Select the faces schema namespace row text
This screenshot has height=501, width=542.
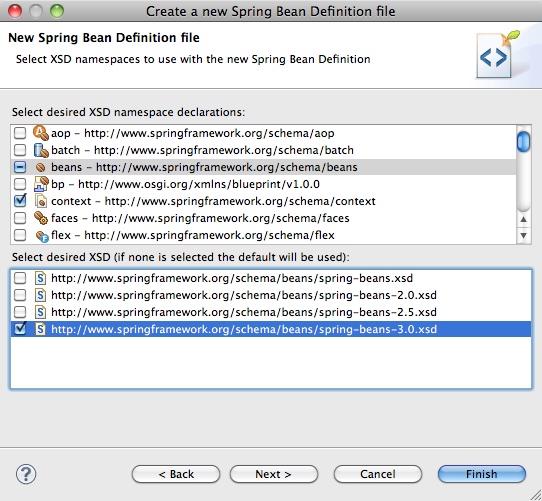pos(200,218)
